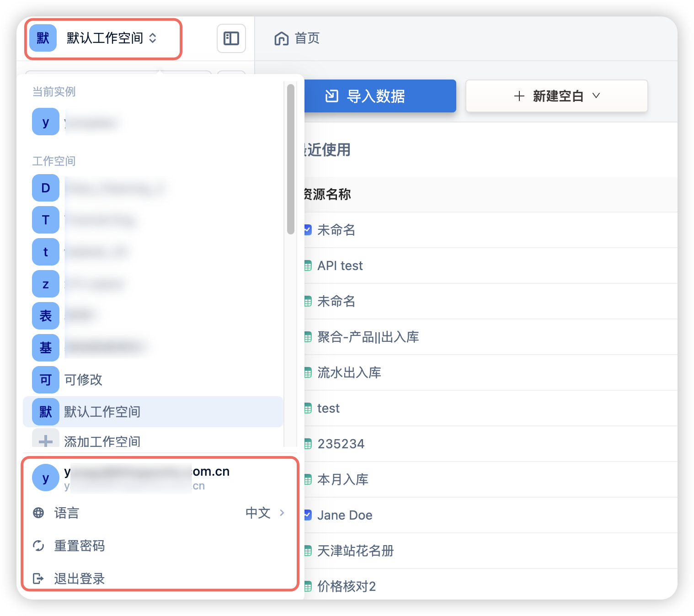Select the workspace with 基 avatar
694x616 pixels.
[x=46, y=348]
